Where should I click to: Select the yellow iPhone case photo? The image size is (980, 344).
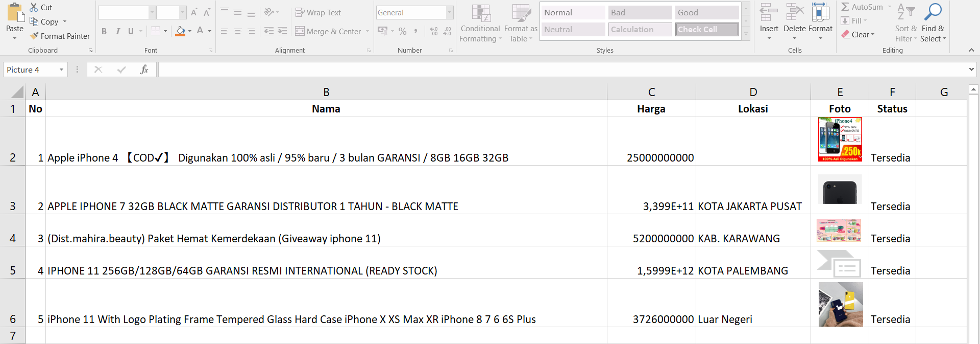[x=841, y=304]
